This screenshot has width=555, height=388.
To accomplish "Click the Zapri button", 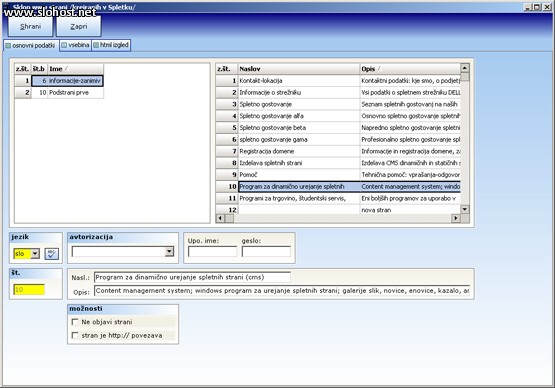I will 79,26.
